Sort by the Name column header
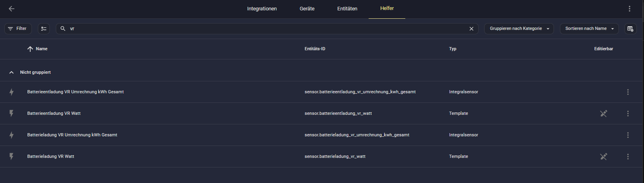The height and width of the screenshot is (183, 644). tap(41, 49)
